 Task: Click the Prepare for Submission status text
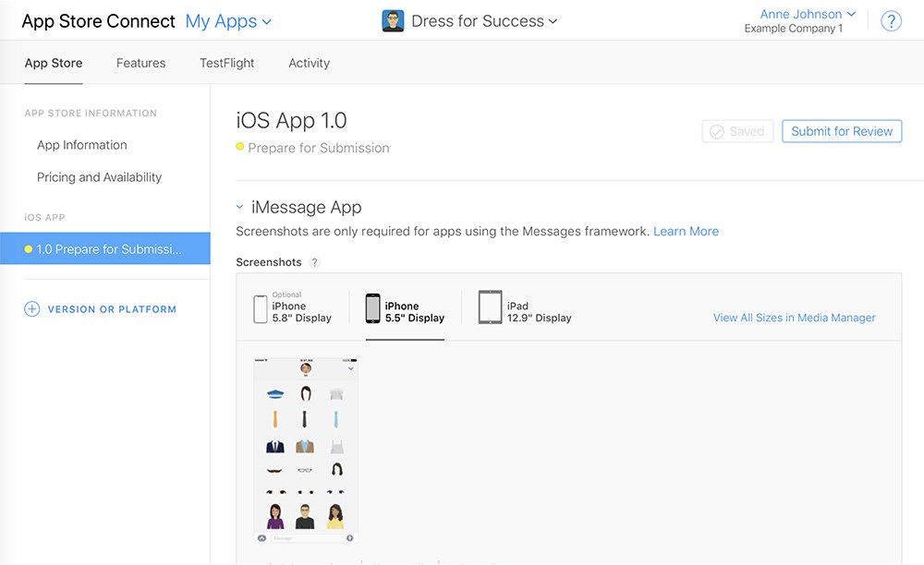(319, 149)
